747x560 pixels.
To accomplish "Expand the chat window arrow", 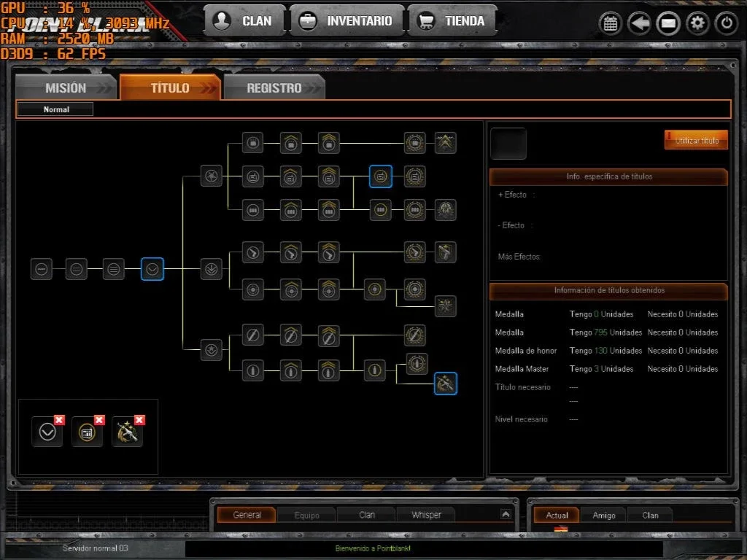I will coord(506,514).
